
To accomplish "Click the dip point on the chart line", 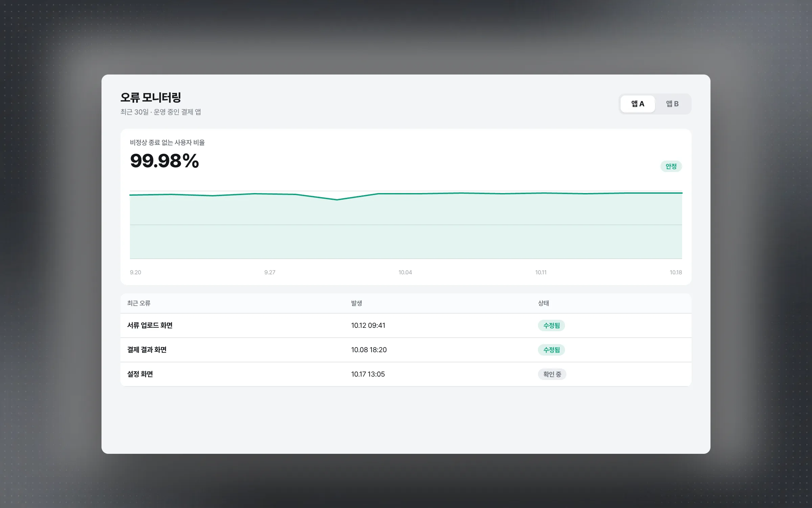I will pos(337,200).
